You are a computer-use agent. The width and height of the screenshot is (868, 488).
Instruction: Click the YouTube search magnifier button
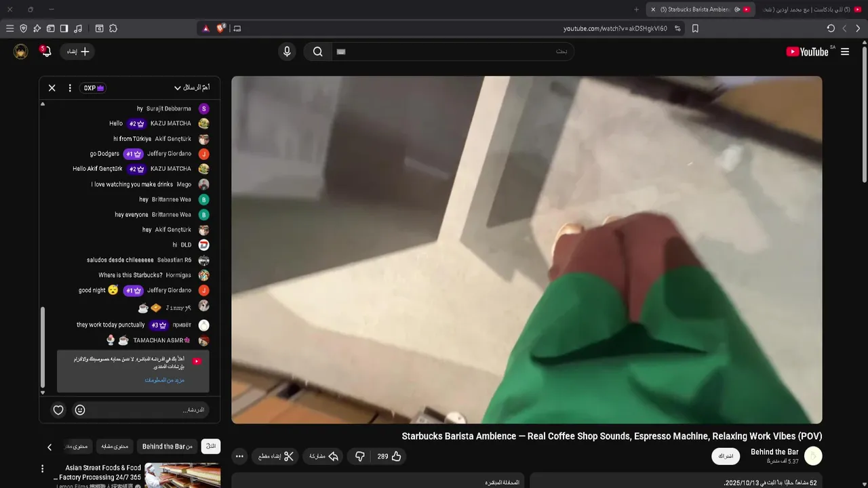click(317, 52)
